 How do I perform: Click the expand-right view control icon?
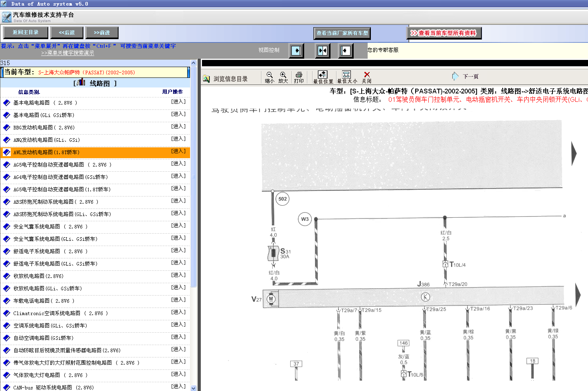296,51
